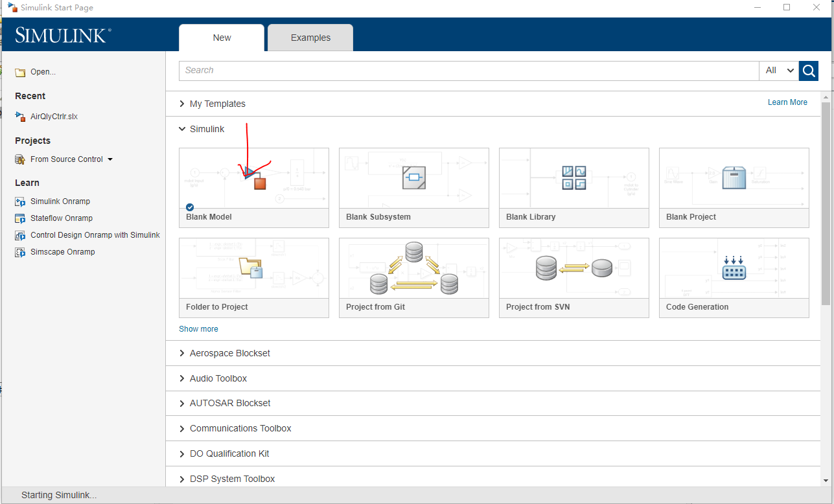
Task: Select the Blank Model template thumbnail
Action: [x=254, y=178]
